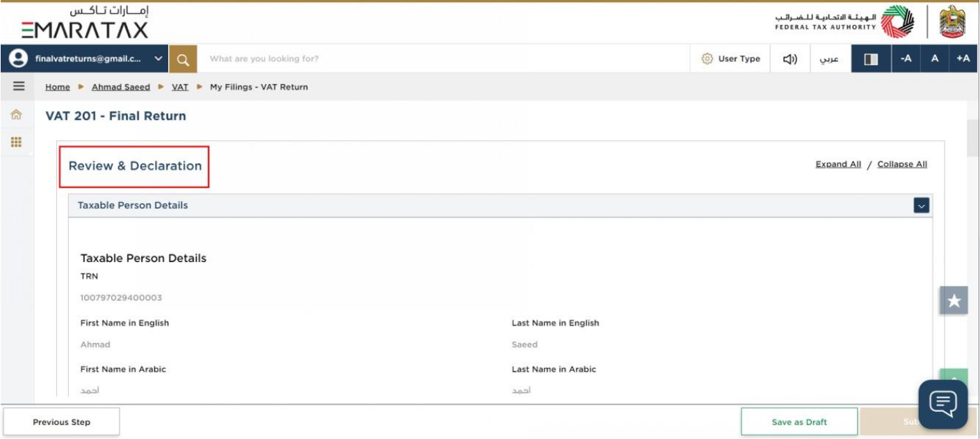This screenshot has width=980, height=439.
Task: Click the search magnifier icon
Action: (x=183, y=59)
